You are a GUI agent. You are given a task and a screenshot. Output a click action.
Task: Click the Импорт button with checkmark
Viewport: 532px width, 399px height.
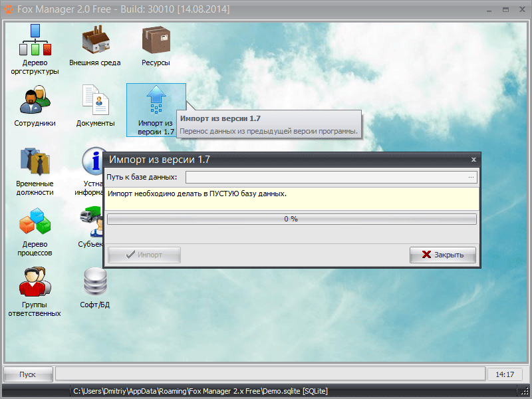point(144,255)
